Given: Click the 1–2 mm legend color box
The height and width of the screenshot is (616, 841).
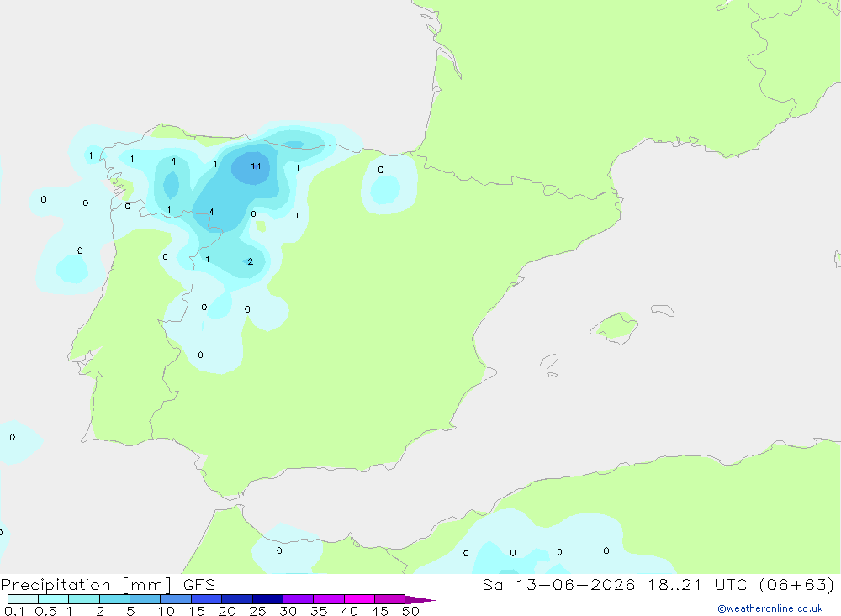Looking at the screenshot, I should pos(84,599).
